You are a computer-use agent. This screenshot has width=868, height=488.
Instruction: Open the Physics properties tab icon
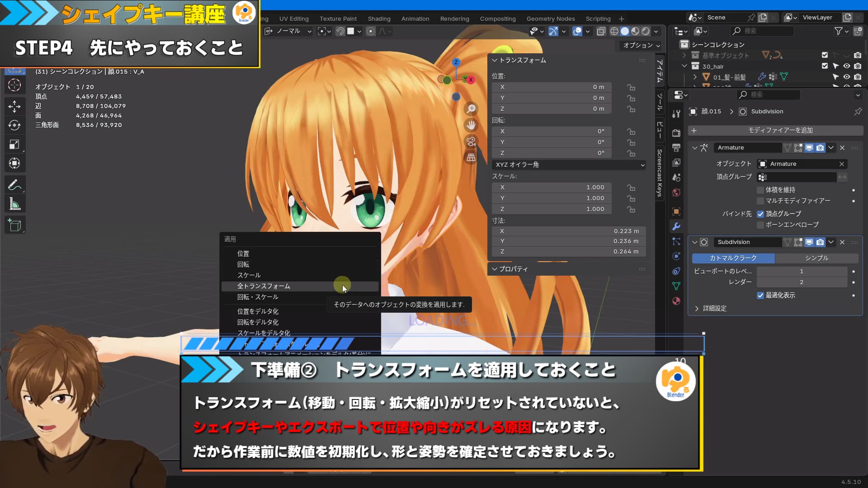tap(676, 256)
